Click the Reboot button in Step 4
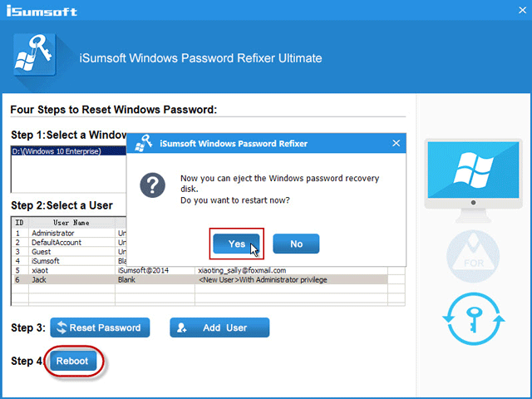The width and height of the screenshot is (532, 399). [x=72, y=361]
